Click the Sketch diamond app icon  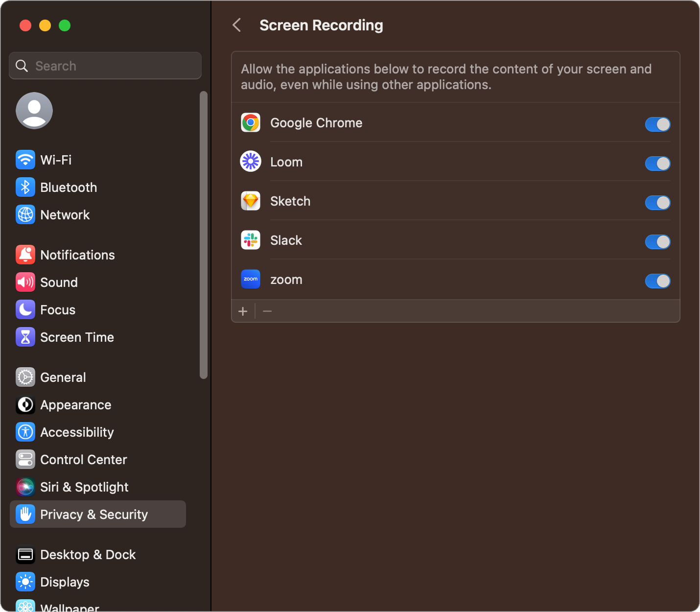point(251,201)
